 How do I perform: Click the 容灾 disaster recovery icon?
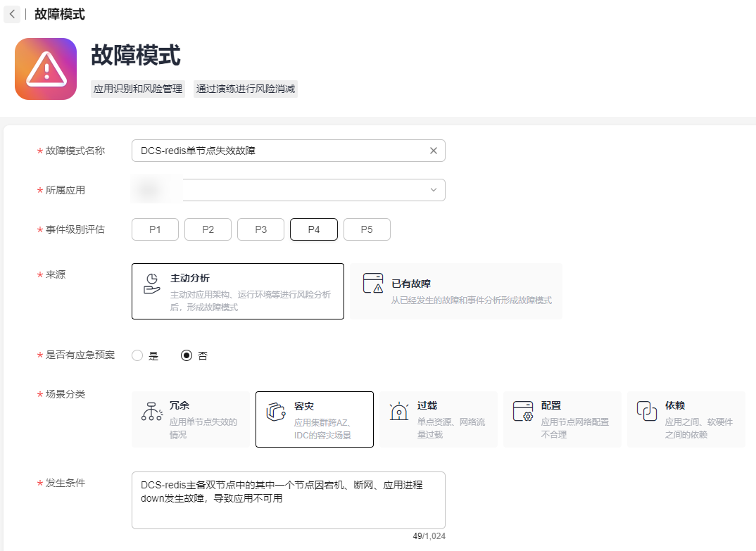pos(276,411)
